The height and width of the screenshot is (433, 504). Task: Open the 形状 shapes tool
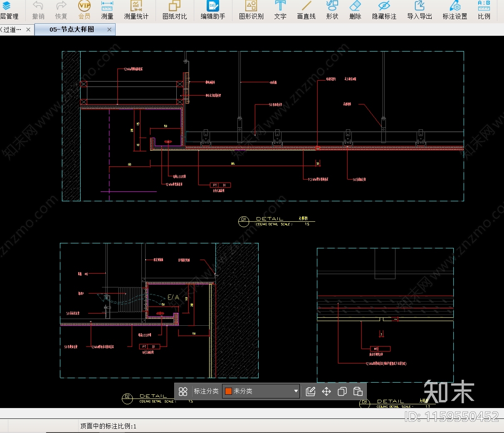click(332, 10)
